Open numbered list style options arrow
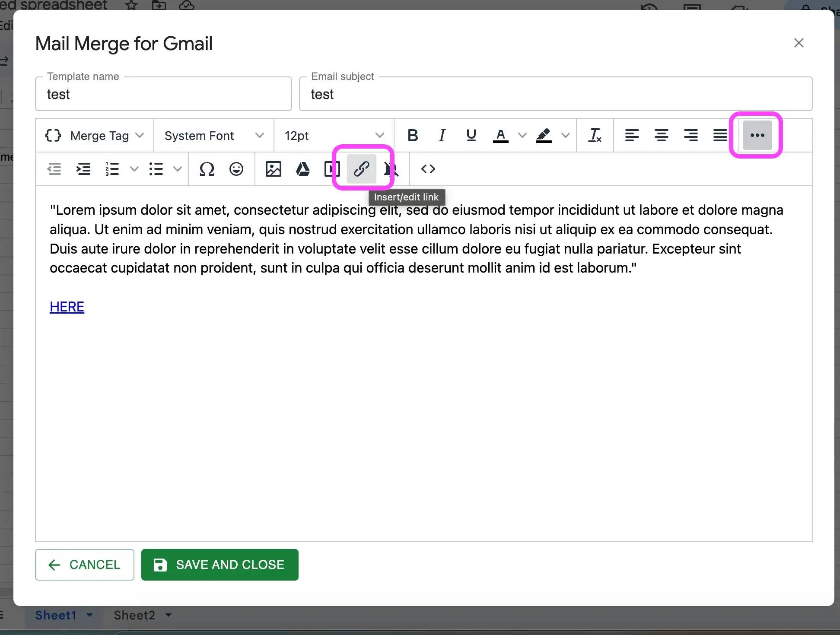This screenshot has height=635, width=840. 134,169
